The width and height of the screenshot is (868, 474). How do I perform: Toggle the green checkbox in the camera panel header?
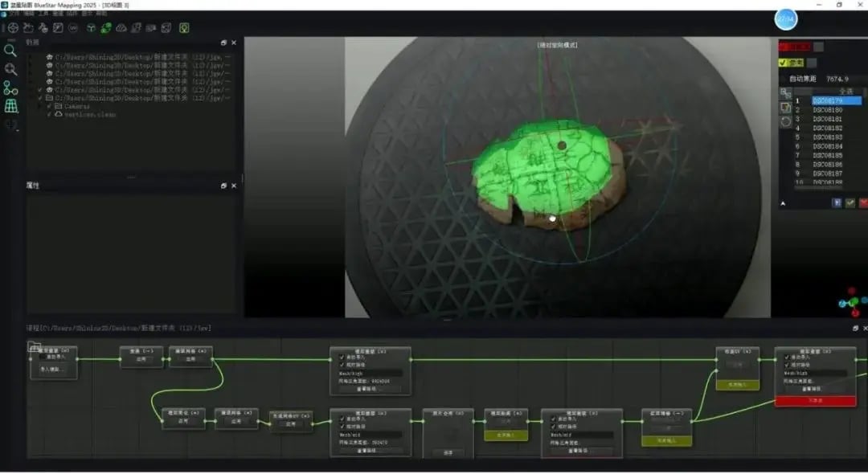(x=783, y=62)
